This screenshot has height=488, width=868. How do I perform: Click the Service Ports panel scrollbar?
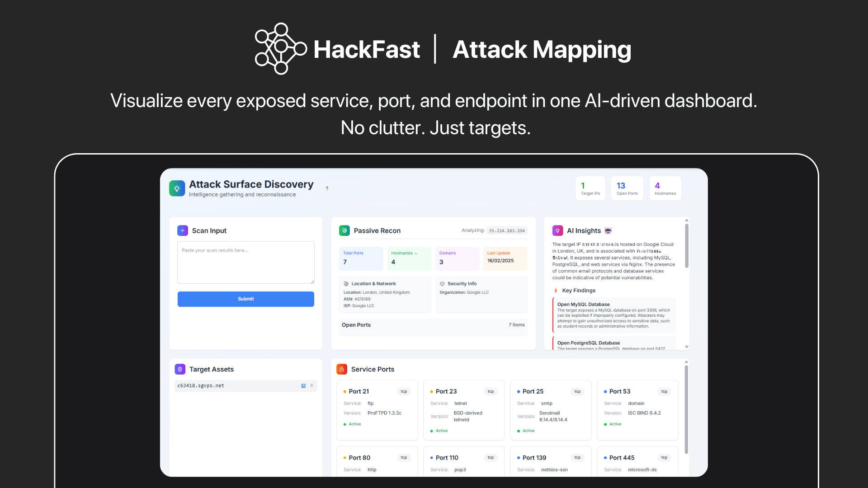(x=686, y=409)
